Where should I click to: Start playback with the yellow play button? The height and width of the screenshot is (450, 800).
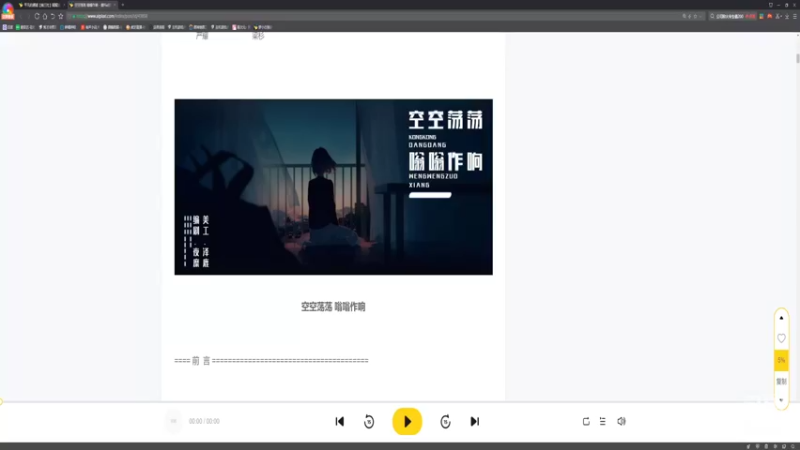[407, 421]
